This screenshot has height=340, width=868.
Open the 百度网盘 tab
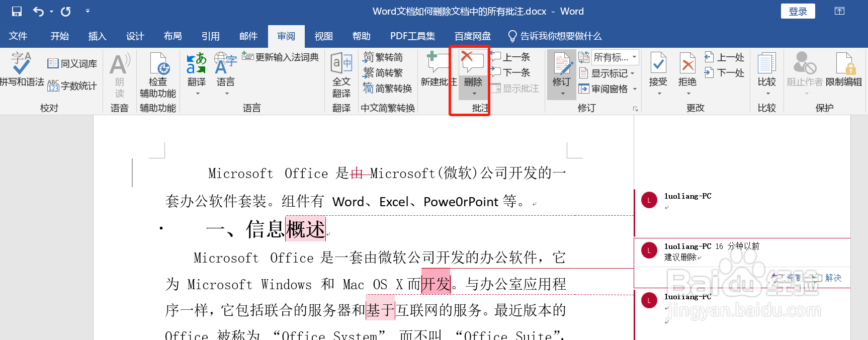tap(472, 36)
